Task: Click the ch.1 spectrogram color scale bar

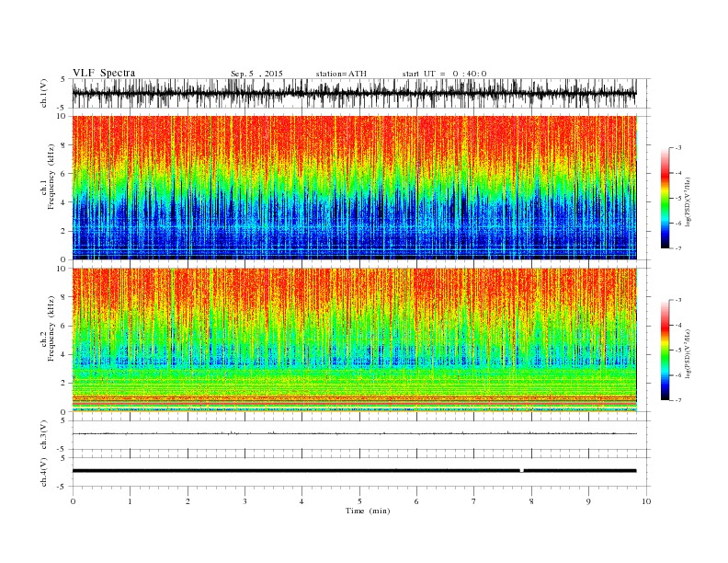Action: tap(665, 198)
